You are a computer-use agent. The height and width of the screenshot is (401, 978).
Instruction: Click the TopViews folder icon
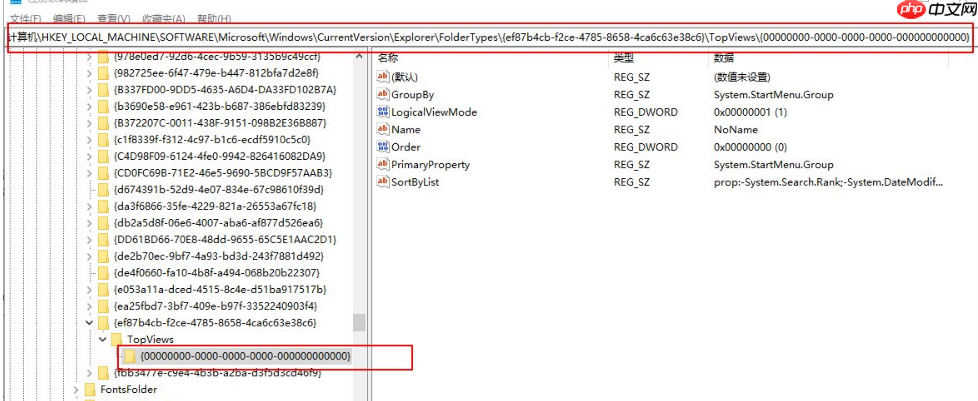[x=117, y=339]
